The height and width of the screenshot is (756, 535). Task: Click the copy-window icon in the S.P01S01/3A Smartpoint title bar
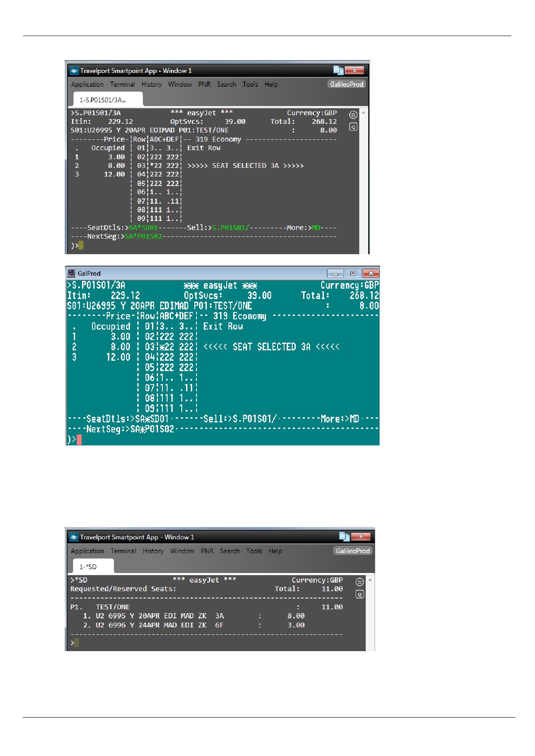338,70
